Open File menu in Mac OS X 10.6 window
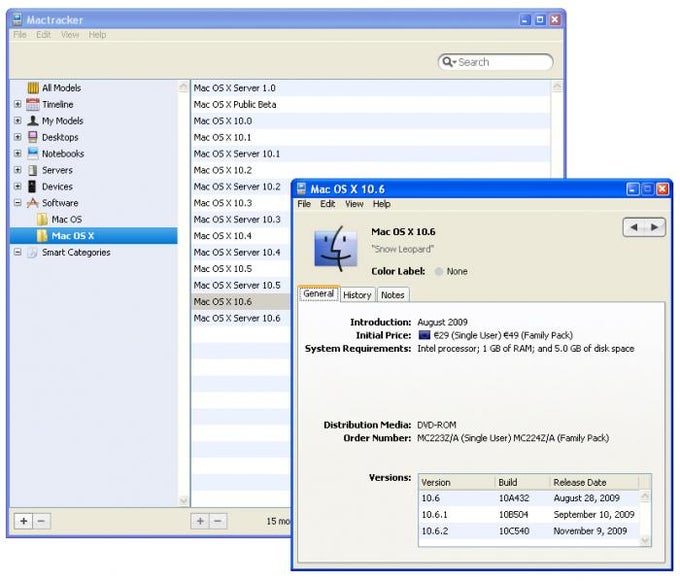This screenshot has width=680, height=581. 304,204
